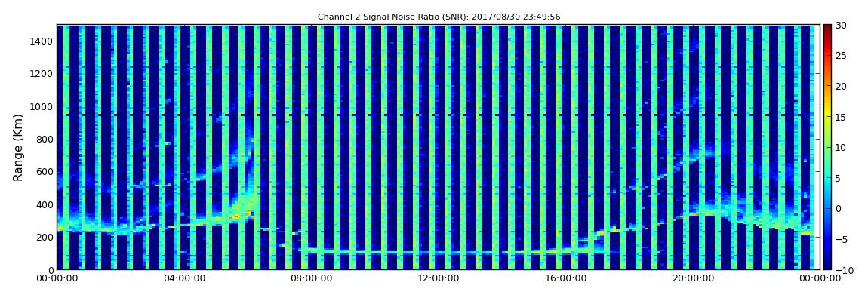The image size is (868, 307).
Task: Click the colorbar 15 value label
Action: 842,117
